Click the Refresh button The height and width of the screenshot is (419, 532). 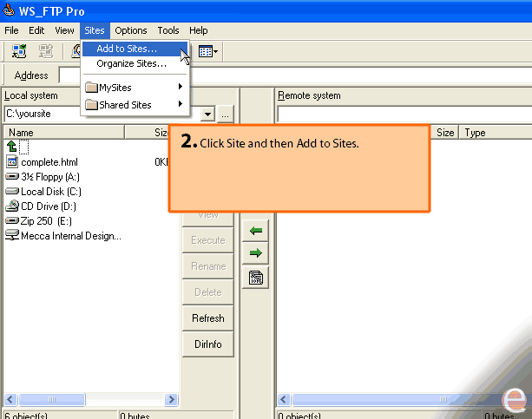coord(207,318)
